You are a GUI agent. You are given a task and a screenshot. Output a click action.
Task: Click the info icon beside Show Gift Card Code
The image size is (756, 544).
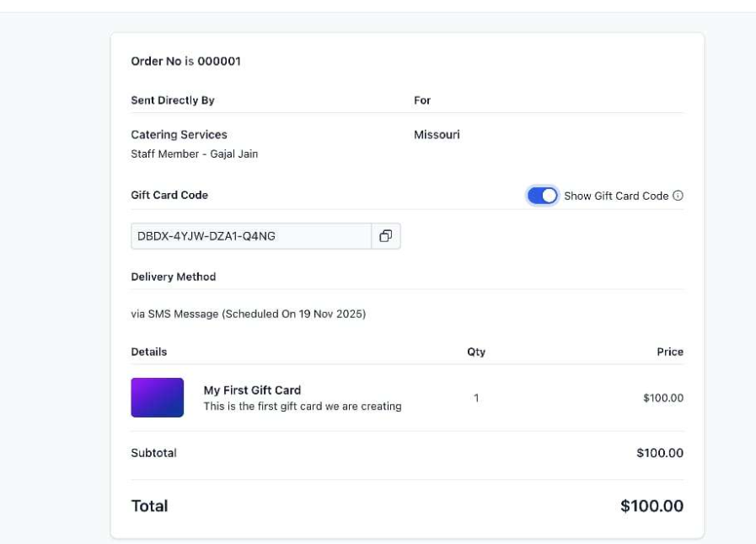(678, 196)
